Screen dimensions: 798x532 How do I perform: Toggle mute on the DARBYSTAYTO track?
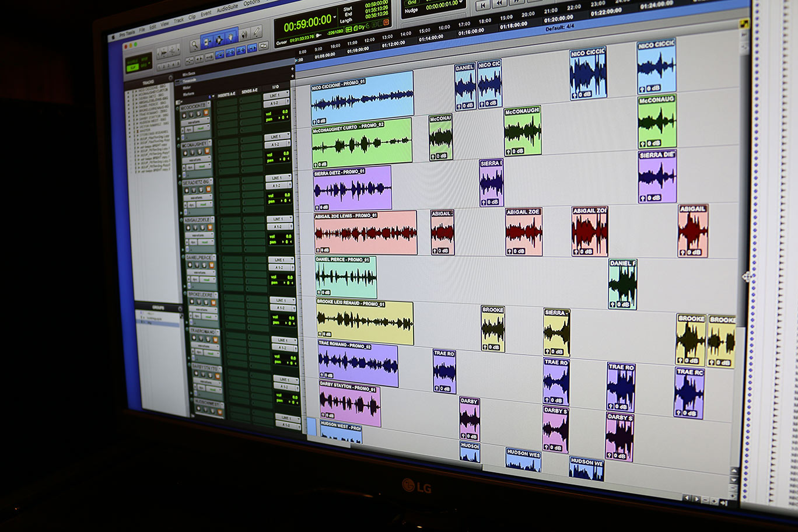(218, 376)
